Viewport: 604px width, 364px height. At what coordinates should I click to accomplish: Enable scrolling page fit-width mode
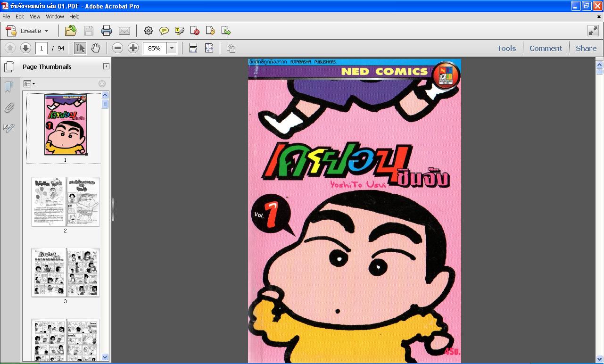point(193,48)
